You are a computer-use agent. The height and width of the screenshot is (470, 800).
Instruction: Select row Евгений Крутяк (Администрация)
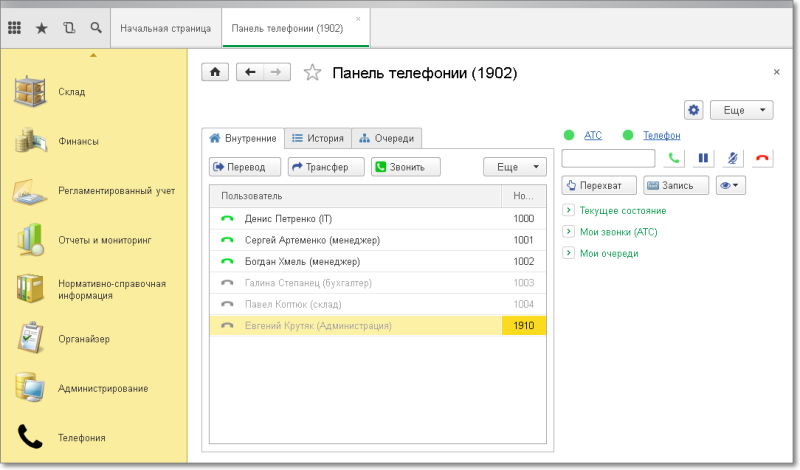378,326
